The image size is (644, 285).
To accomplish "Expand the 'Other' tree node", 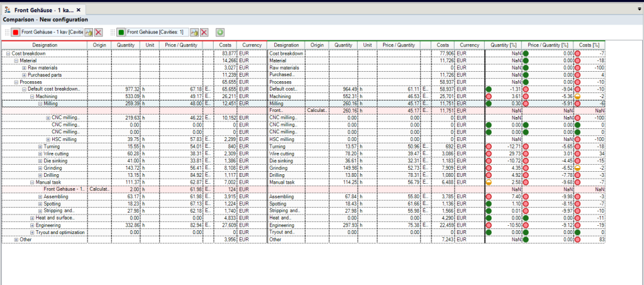I will coord(16,240).
